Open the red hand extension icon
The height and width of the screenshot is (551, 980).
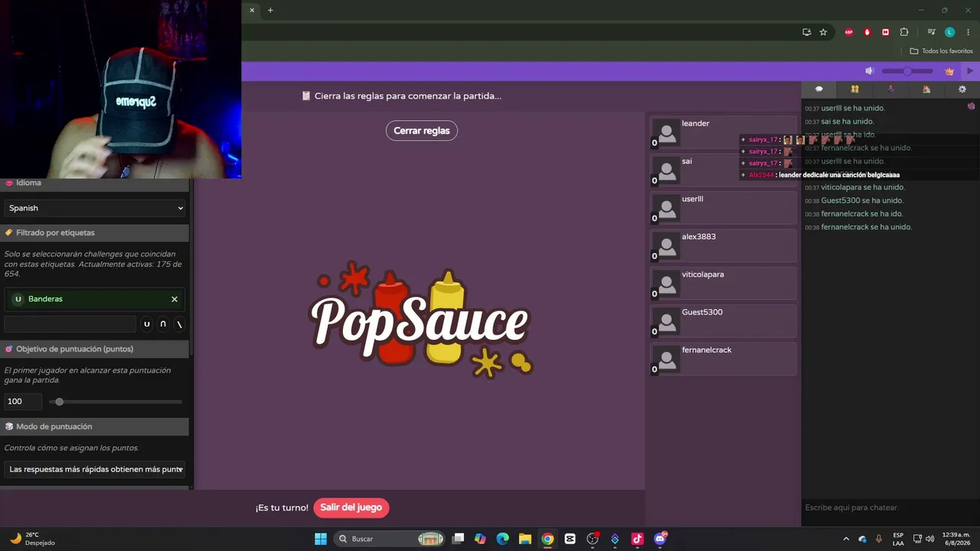pos(867,32)
